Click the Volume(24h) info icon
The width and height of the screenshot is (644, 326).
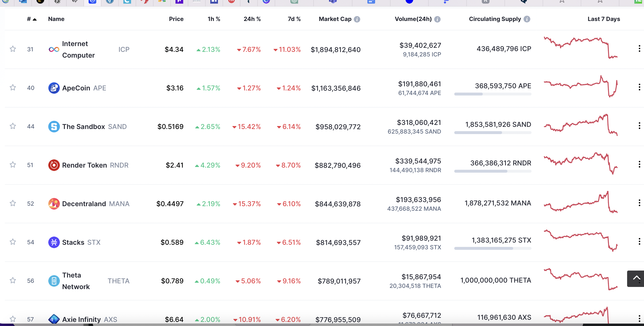point(437,19)
